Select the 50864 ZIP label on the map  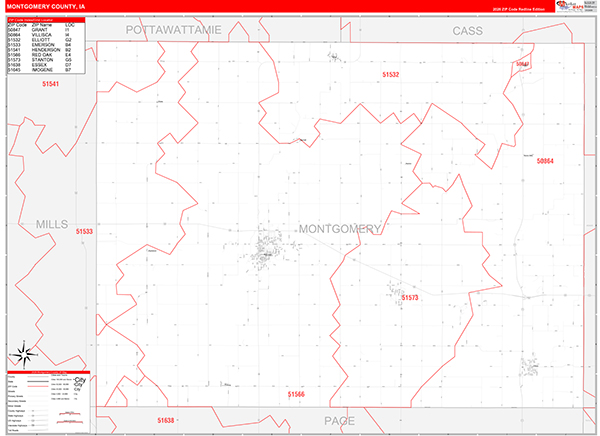click(x=545, y=161)
